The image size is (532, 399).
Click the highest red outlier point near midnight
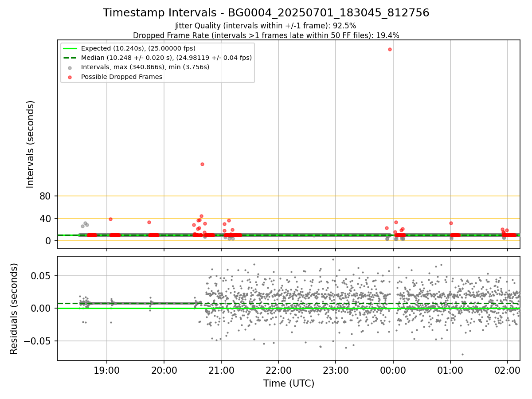pyautogui.click(x=390, y=49)
